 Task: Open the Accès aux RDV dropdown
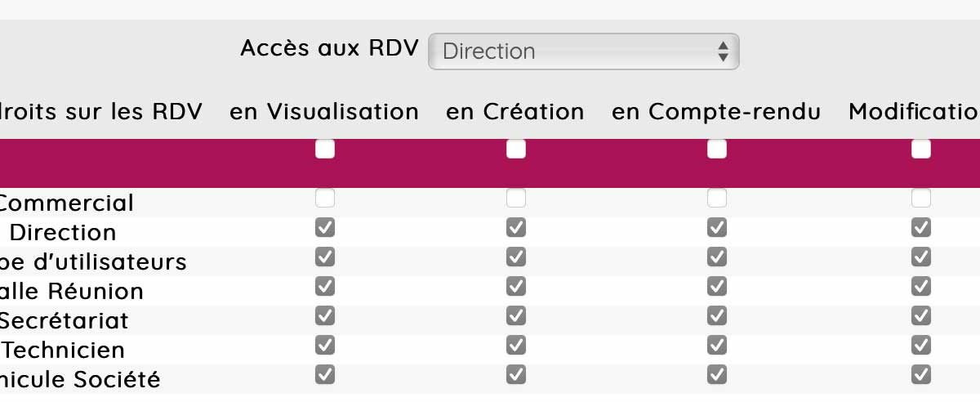tap(583, 51)
